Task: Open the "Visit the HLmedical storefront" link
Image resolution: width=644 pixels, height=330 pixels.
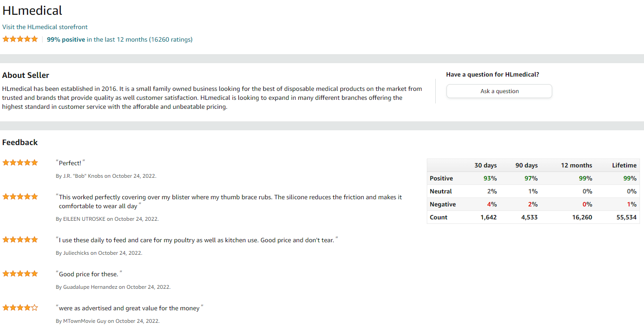Action: tap(45, 27)
